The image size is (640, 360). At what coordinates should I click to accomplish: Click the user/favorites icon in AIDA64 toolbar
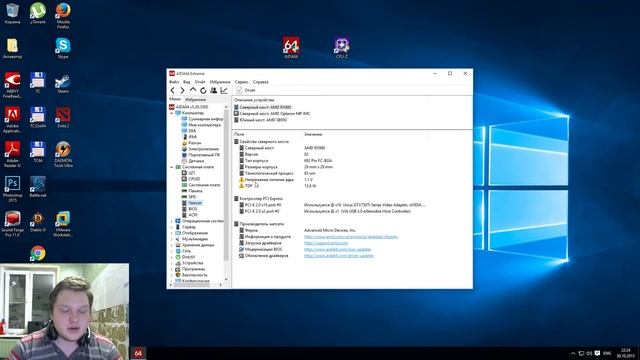(x=213, y=90)
